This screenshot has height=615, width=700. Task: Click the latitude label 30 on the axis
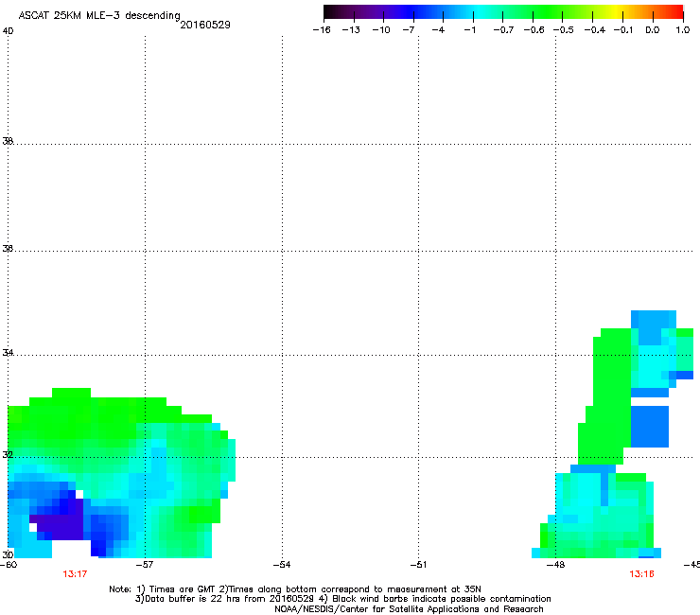pyautogui.click(x=8, y=554)
